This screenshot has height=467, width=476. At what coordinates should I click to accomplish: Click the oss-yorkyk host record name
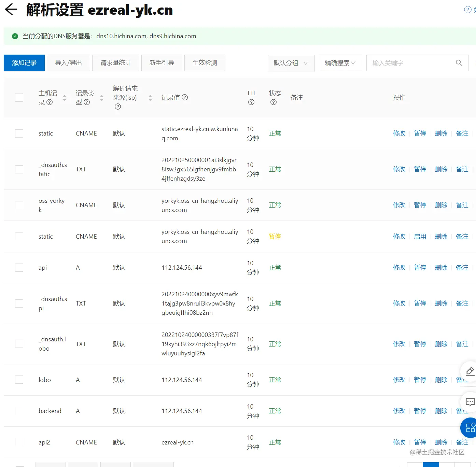(x=52, y=205)
